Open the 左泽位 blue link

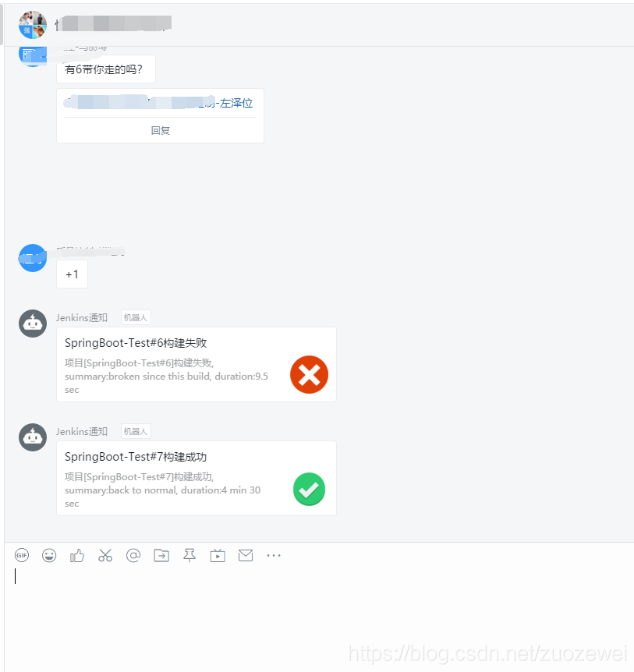236,103
